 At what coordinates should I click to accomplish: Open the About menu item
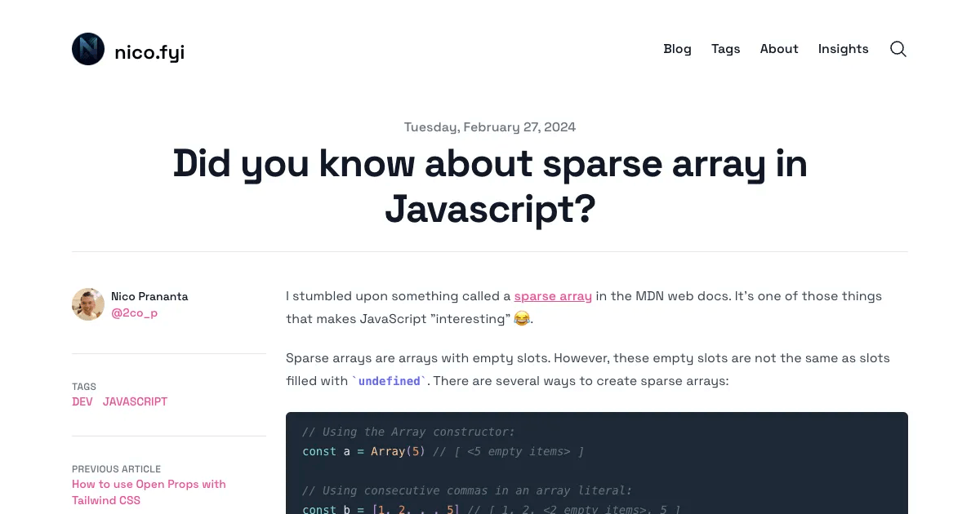(779, 49)
